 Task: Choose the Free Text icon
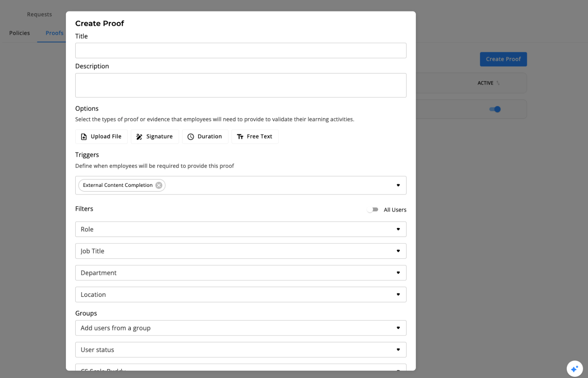pos(240,137)
